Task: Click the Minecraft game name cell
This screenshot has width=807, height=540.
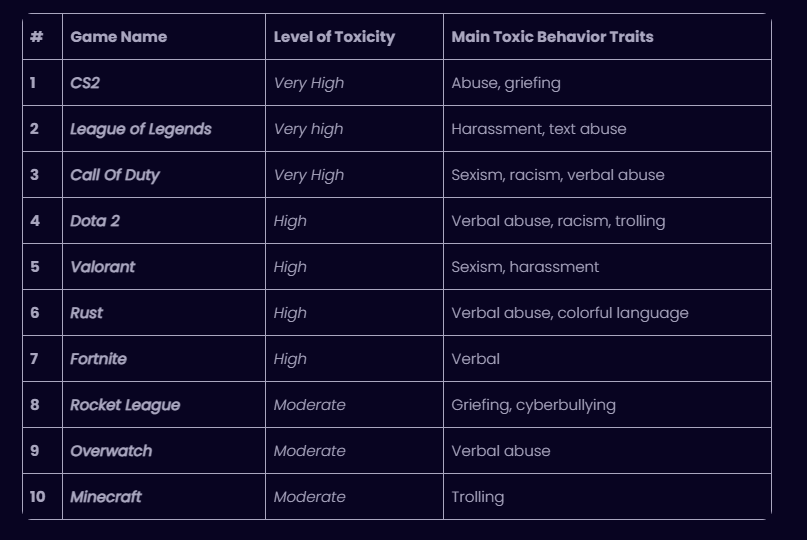Action: 106,497
